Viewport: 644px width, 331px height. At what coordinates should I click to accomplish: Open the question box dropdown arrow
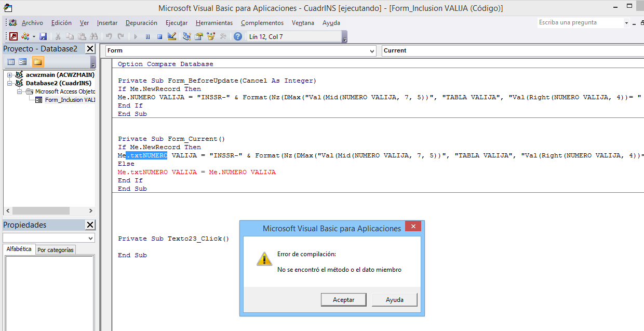point(626,23)
